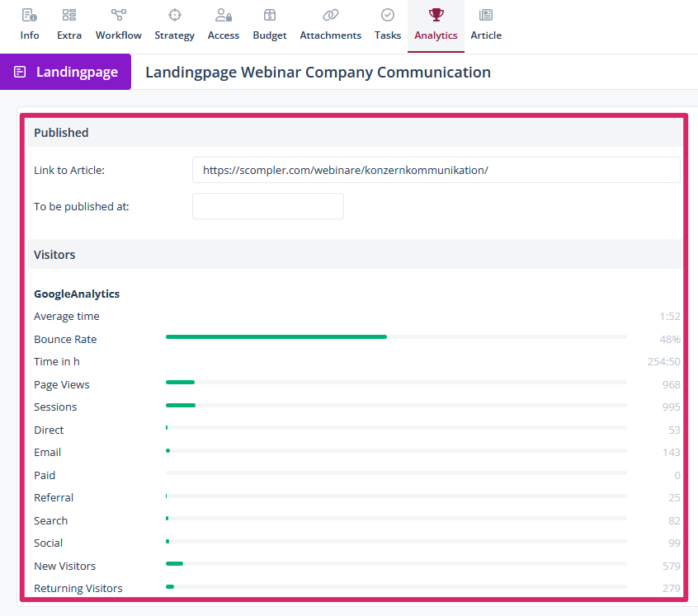Open the Budget icon
This screenshot has height=616, width=698.
(x=270, y=15)
